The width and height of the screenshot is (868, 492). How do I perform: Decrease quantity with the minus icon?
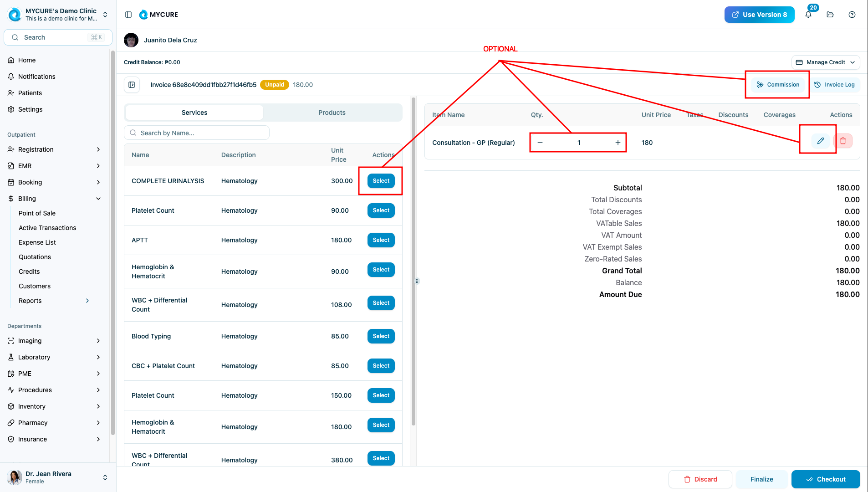pos(540,143)
